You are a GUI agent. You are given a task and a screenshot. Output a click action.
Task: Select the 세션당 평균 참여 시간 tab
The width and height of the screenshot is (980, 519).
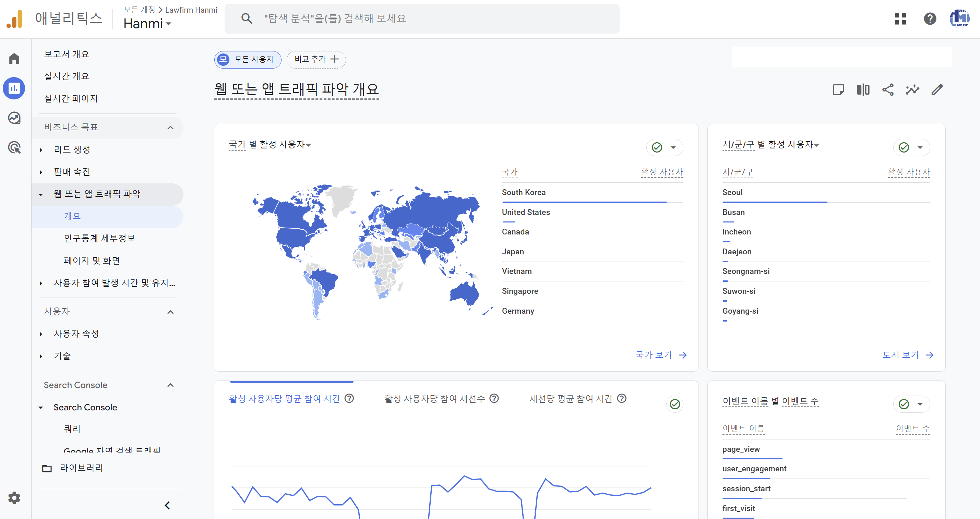[x=571, y=398]
